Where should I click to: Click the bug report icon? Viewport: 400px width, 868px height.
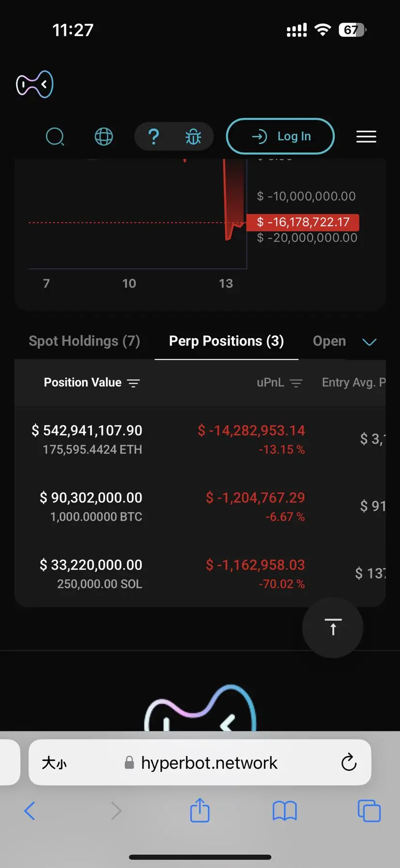tap(193, 137)
